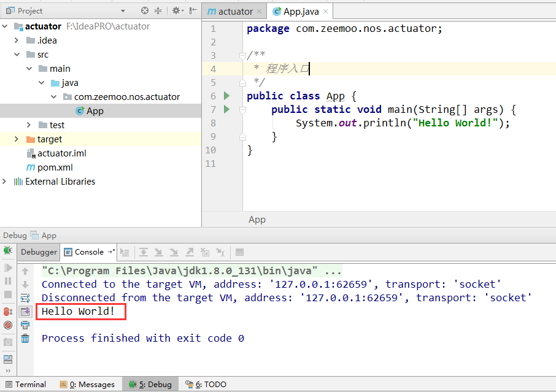Click the run gutter arrow beside class App

227,96
